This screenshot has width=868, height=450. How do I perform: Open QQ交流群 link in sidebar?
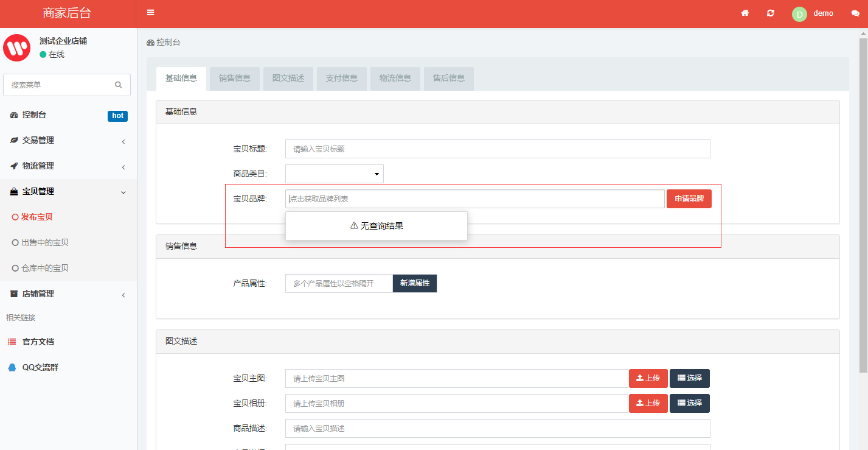[x=40, y=367]
